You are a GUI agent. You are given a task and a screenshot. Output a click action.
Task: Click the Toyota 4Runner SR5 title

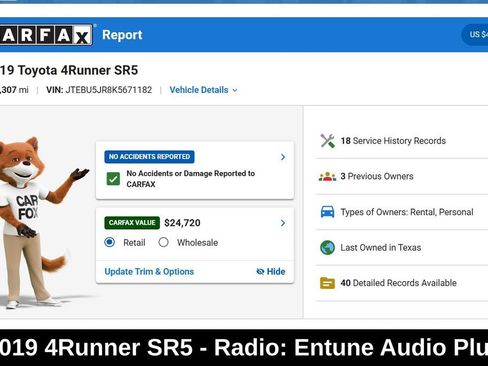(69, 70)
